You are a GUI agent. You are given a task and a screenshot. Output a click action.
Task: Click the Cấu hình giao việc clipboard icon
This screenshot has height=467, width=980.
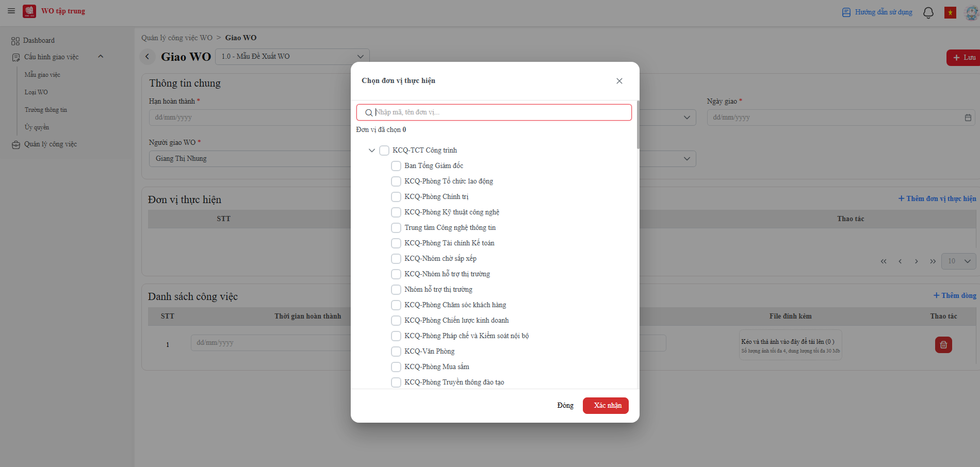16,57
